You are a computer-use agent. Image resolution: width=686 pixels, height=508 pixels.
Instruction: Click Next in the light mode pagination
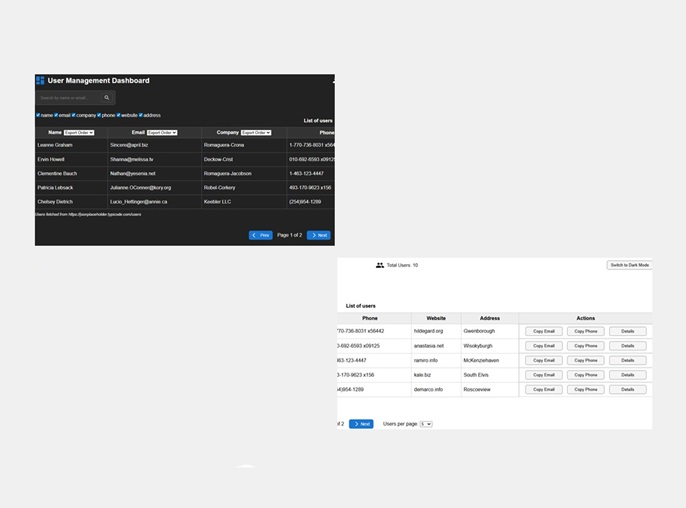click(x=361, y=424)
